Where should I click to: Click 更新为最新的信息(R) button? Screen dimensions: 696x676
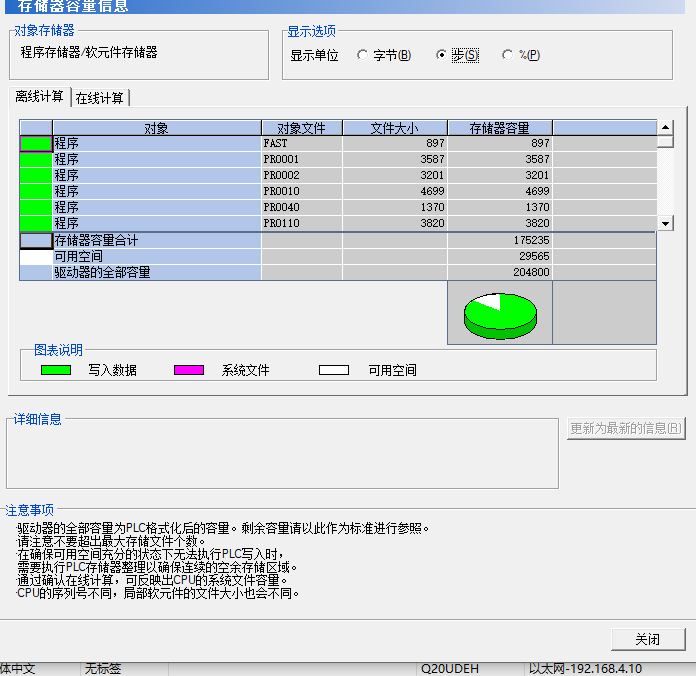[x=626, y=429]
